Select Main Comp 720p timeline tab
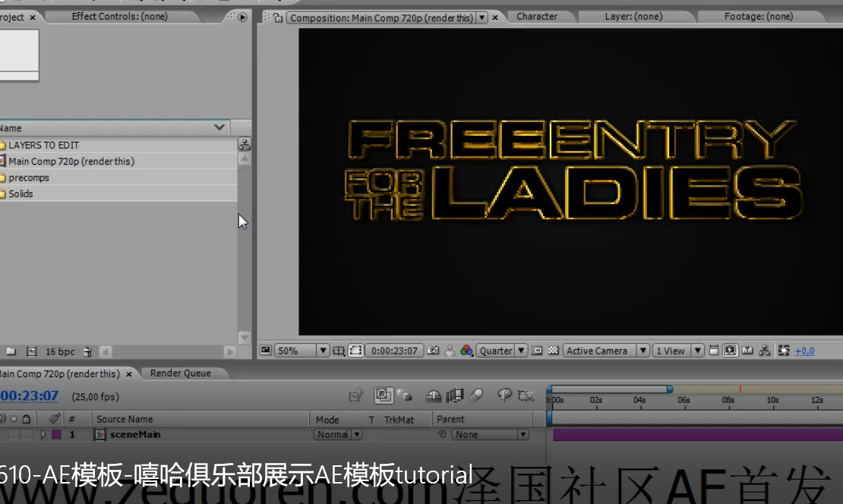Screen dimensions: 843x504 pos(59,373)
